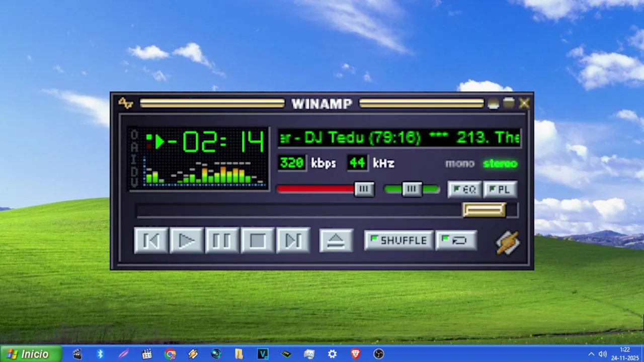Open Settings gear in the taskbar

pos(332,354)
